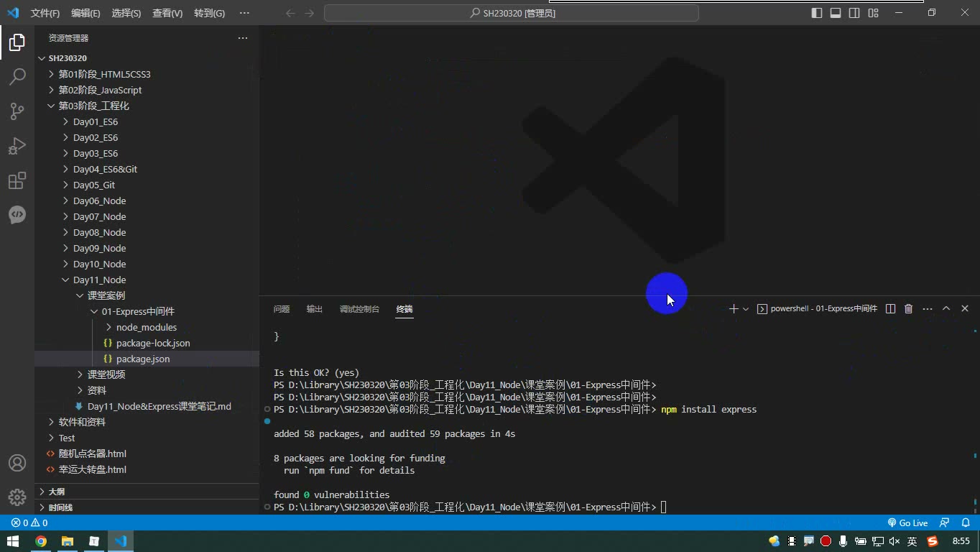Toggle the primary sidebar layout button
Image resolution: width=980 pixels, height=552 pixels.
tap(817, 13)
